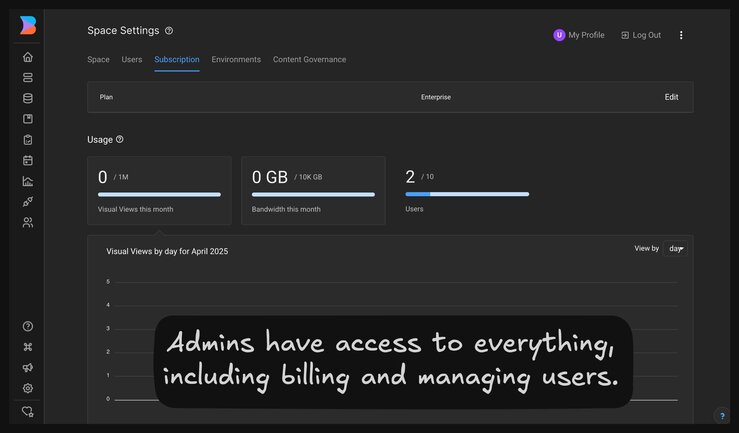Image resolution: width=739 pixels, height=433 pixels.
Task: Open the stacked-rows Content icon in the sidebar
Action: coord(28,78)
